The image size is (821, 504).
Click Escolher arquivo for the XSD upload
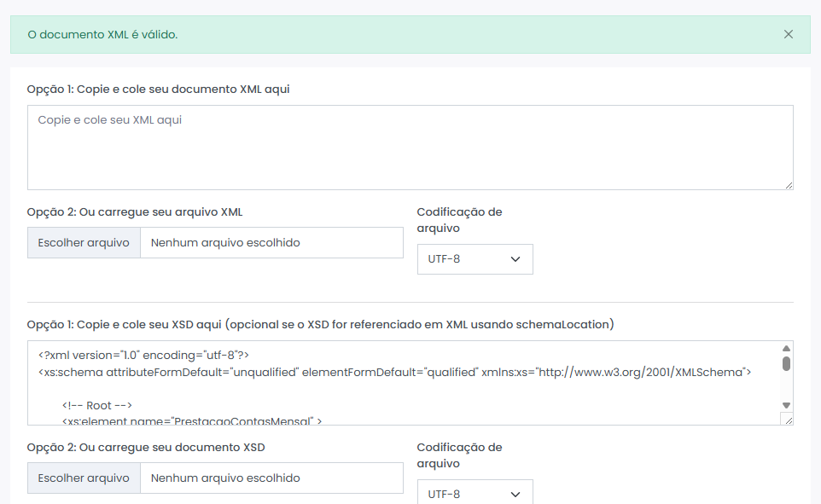(x=83, y=478)
